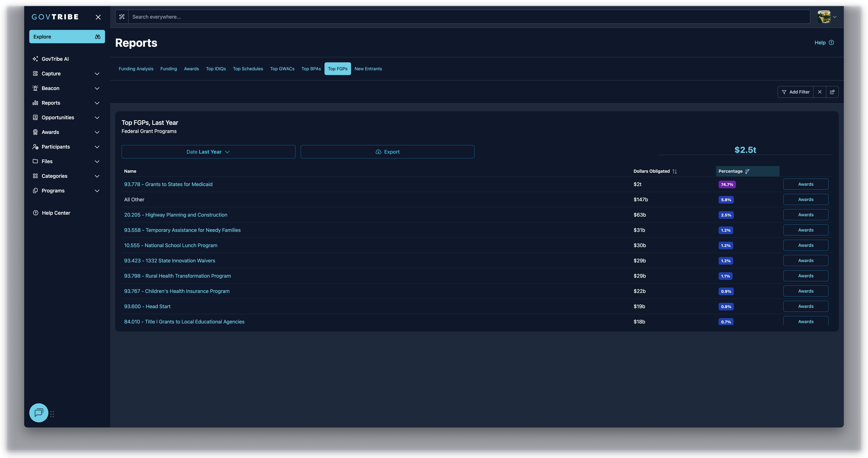
Task: Open the user avatar menu
Action: pos(824,17)
